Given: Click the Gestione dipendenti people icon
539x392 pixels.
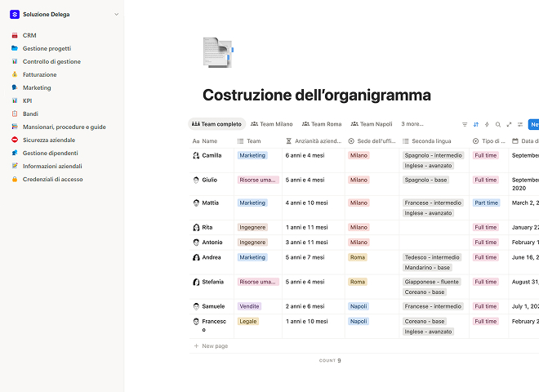Looking at the screenshot, I should point(15,153).
